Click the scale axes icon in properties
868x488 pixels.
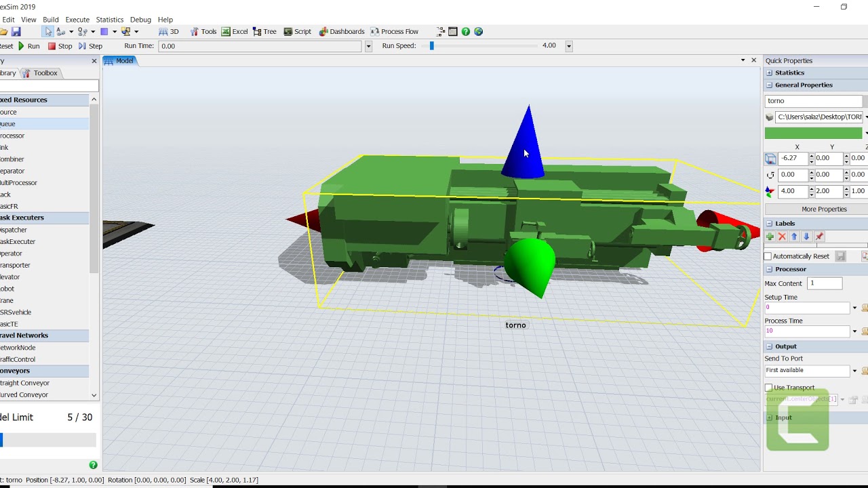[770, 191]
